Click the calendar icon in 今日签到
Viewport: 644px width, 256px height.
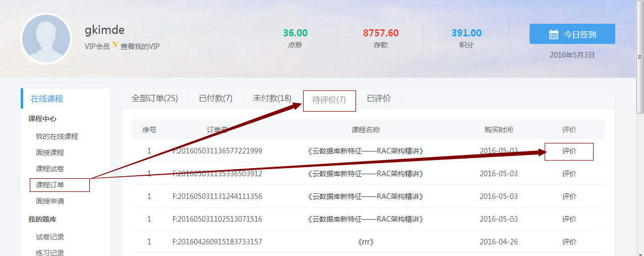553,34
